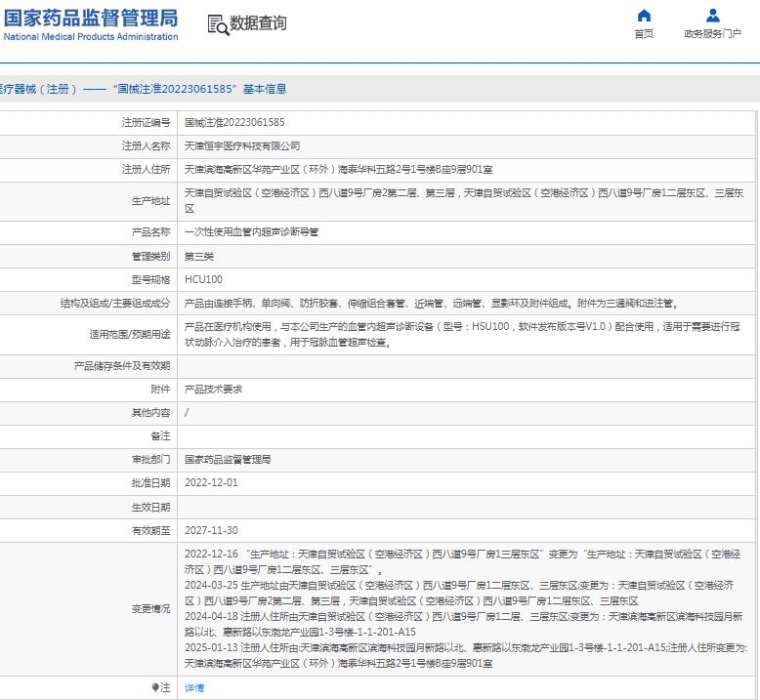Click the 数据查询 heading text

click(x=258, y=22)
